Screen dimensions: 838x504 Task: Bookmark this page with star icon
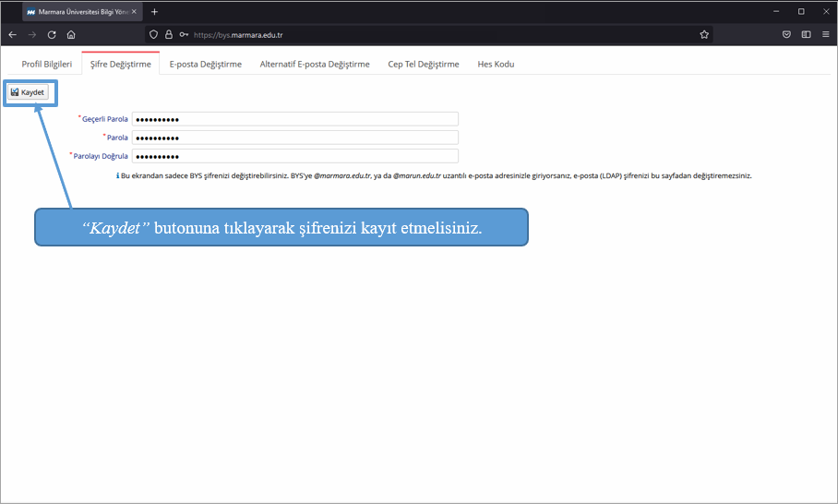pyautogui.click(x=704, y=35)
